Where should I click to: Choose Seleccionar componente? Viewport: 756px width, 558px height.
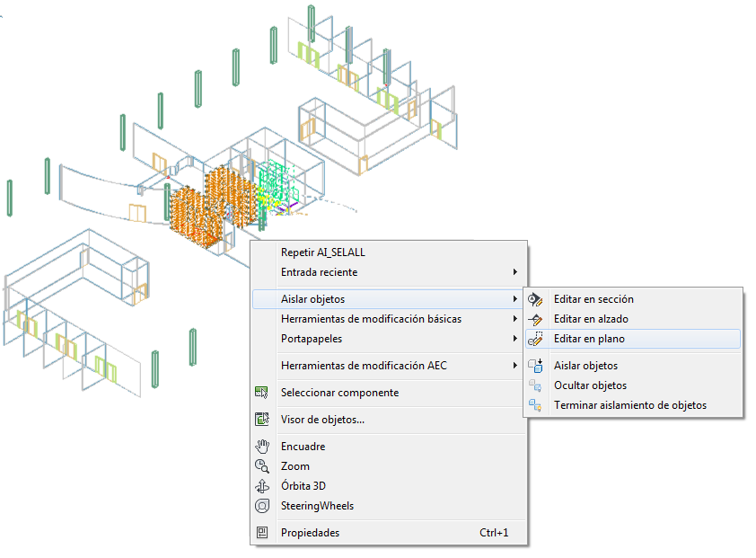pos(389,393)
